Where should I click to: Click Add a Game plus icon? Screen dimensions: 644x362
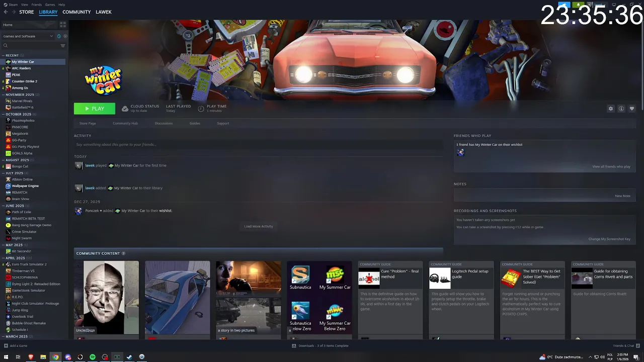(6, 346)
